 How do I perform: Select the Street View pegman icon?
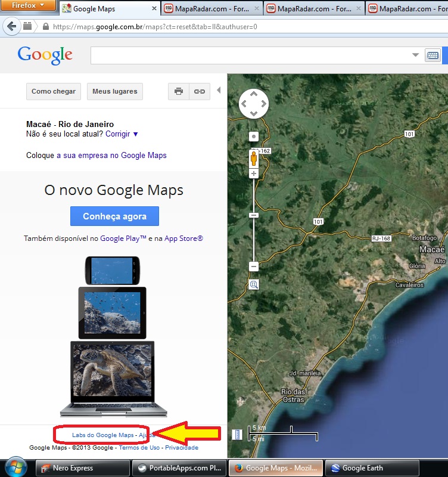[x=254, y=159]
